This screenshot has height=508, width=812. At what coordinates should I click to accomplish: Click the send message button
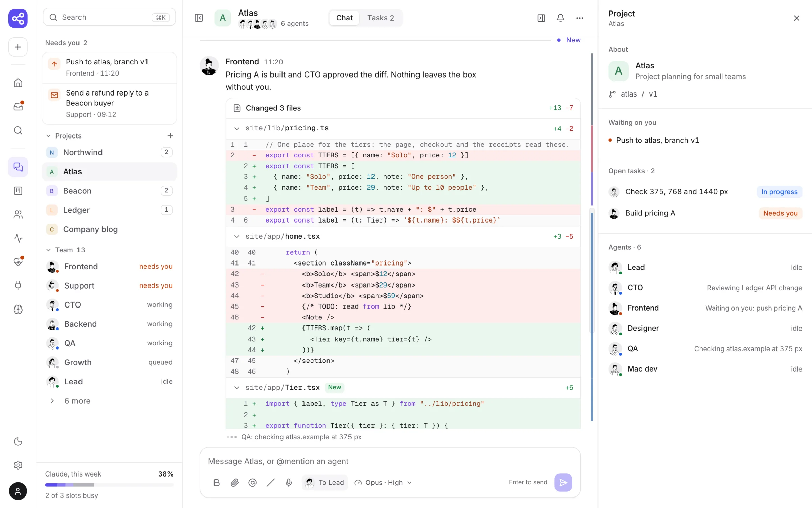pos(563,483)
